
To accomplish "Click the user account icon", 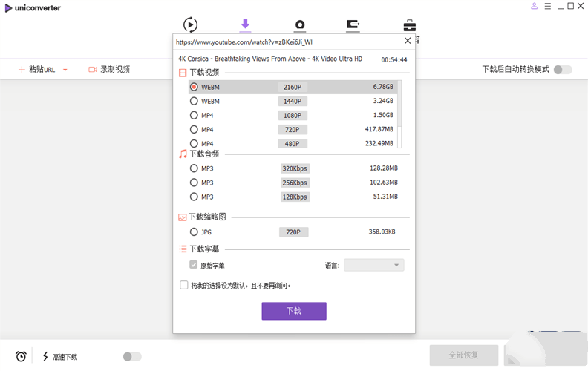I will 534,7.
